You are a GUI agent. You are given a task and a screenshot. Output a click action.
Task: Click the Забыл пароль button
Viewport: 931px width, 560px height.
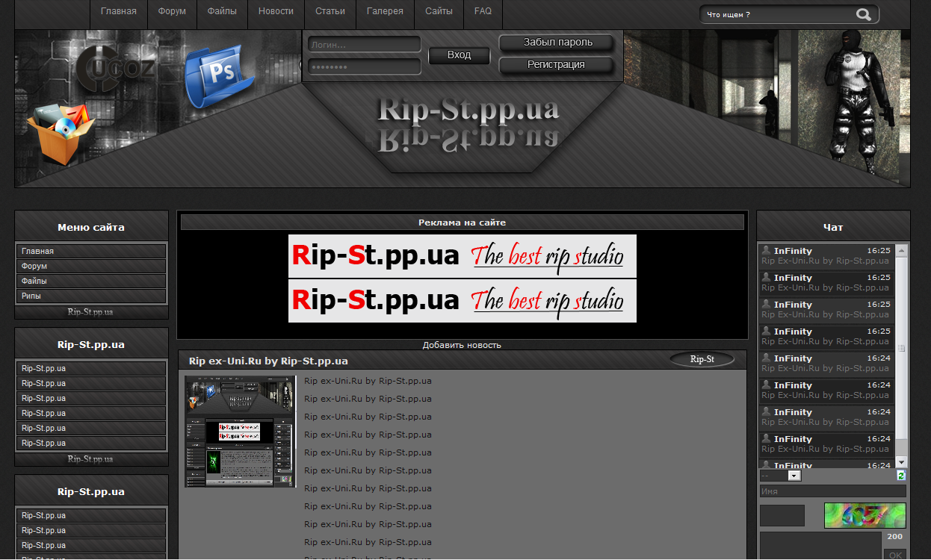tap(557, 43)
